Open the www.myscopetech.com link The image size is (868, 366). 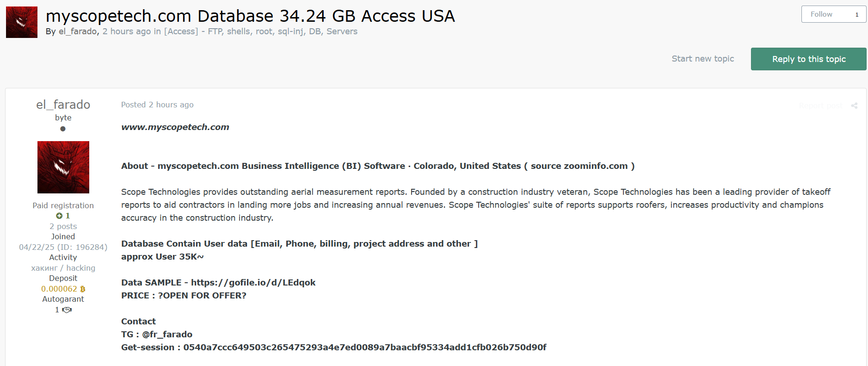[175, 127]
